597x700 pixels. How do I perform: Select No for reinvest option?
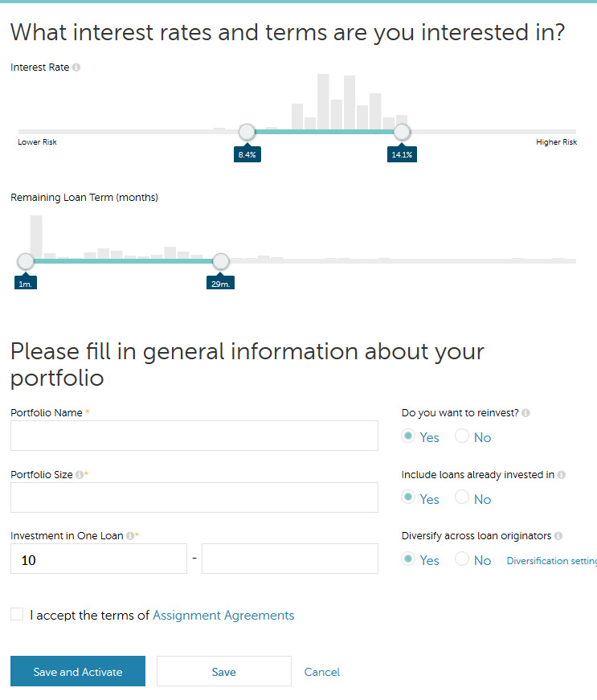[x=462, y=436]
